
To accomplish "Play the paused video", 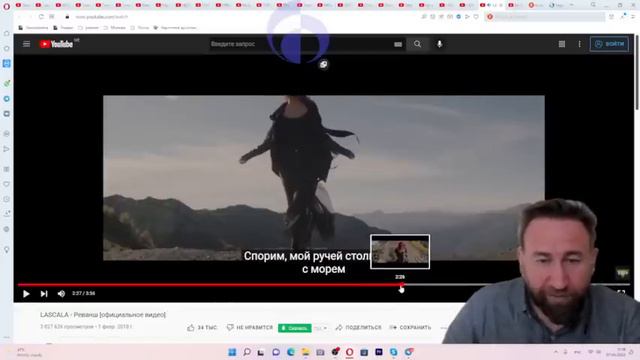I will tap(26, 293).
